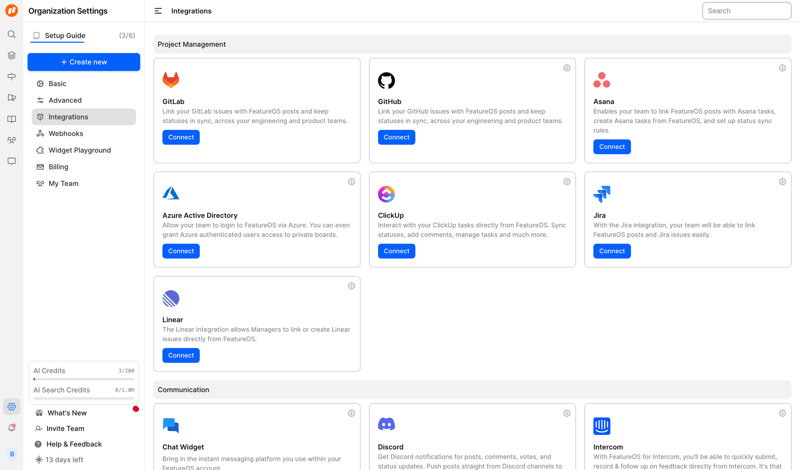Click the Jira logo
Screen dimensions: 800x470
pyautogui.click(x=602, y=194)
